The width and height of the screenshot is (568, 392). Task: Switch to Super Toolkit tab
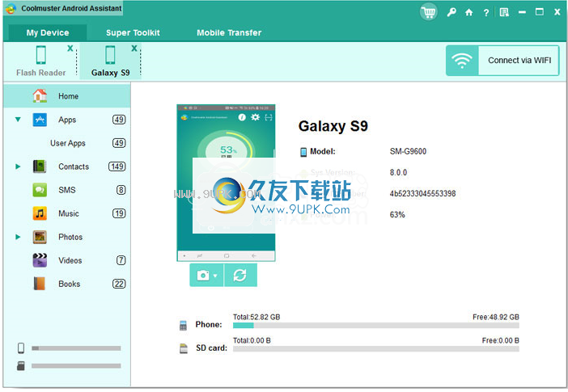pyautogui.click(x=133, y=32)
